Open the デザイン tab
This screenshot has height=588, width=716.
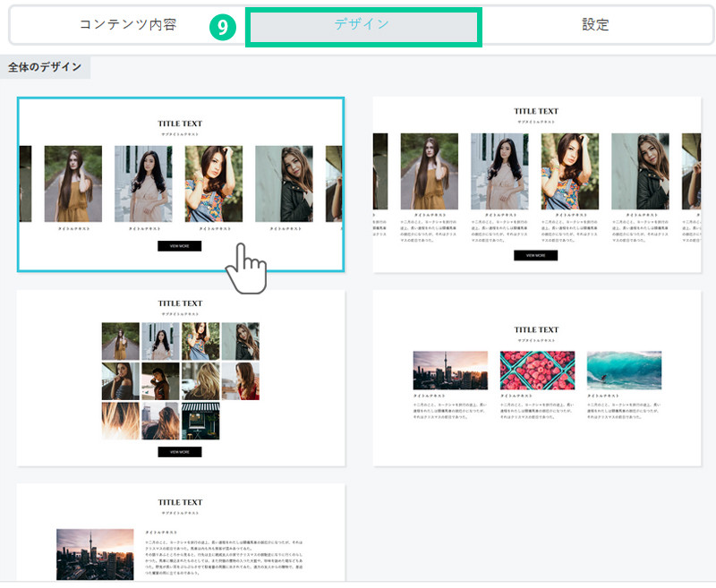click(362, 26)
